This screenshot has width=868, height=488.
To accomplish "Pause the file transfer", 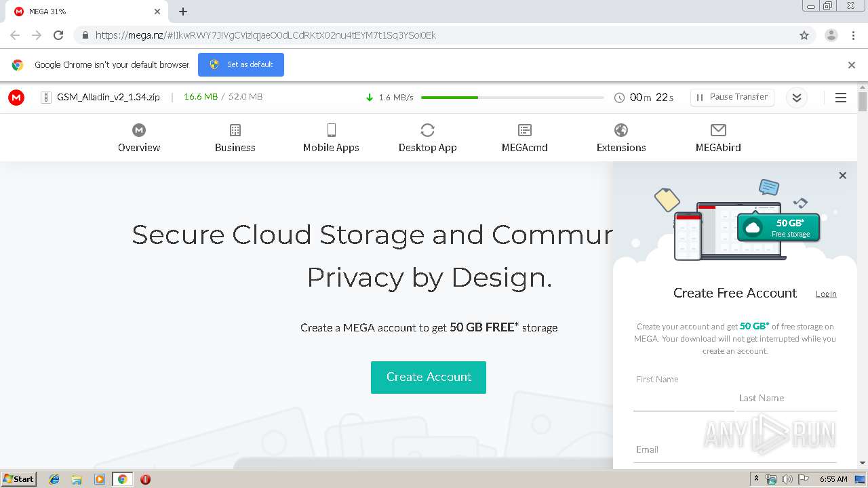I will (732, 97).
